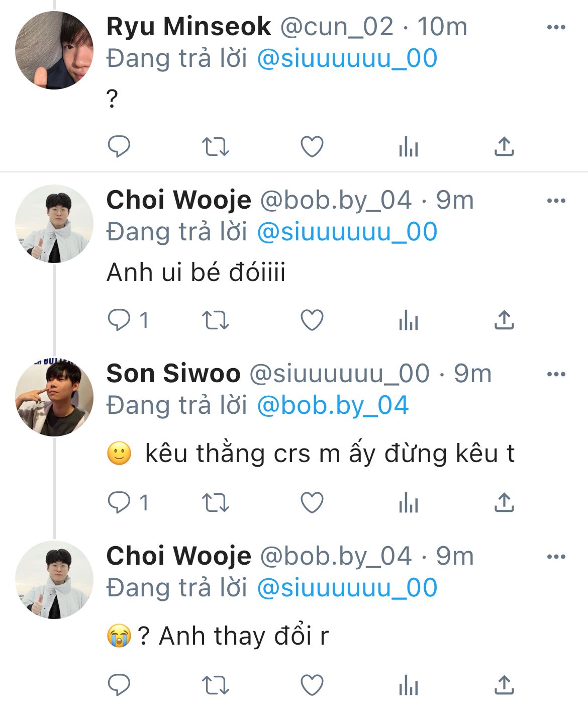588x708 pixels.
Task: Open Son Siwoo's profile picture
Action: click(x=54, y=397)
